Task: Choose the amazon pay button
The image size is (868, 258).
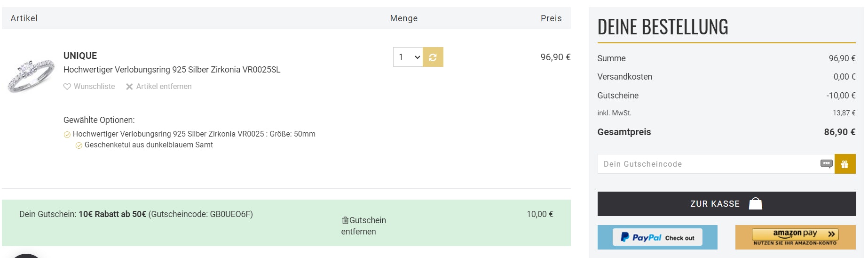Action: click(795, 237)
